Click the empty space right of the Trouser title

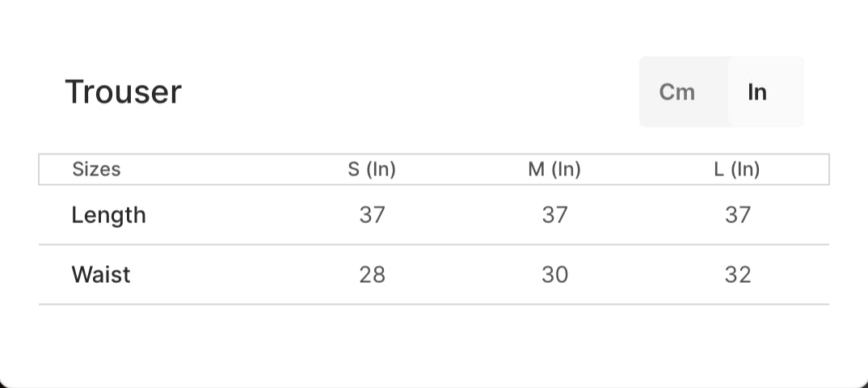[410, 92]
